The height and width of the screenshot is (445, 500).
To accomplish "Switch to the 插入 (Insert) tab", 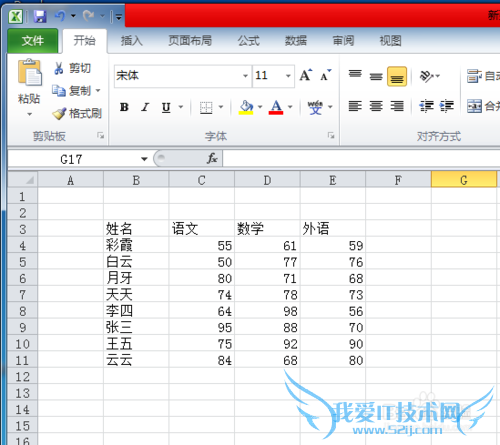I will [x=132, y=41].
